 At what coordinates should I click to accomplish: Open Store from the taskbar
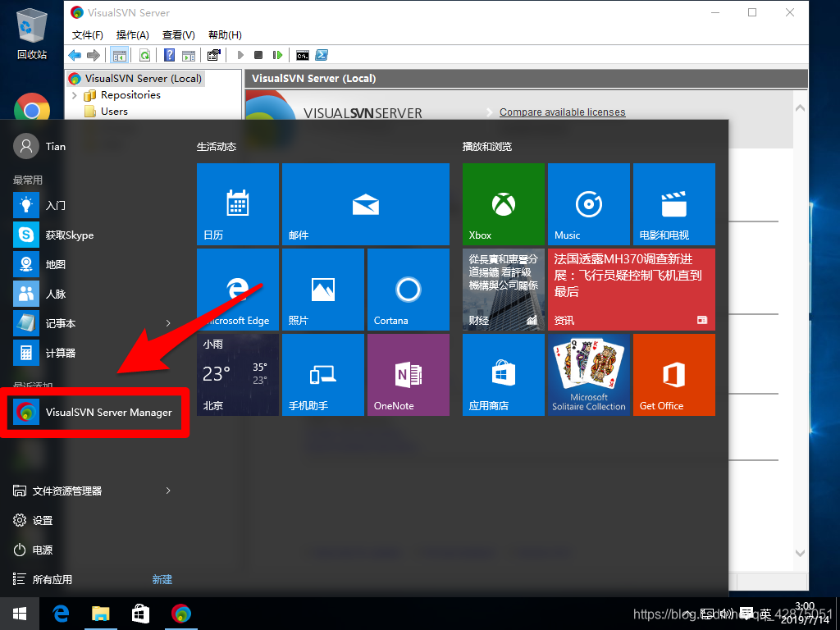click(x=140, y=614)
